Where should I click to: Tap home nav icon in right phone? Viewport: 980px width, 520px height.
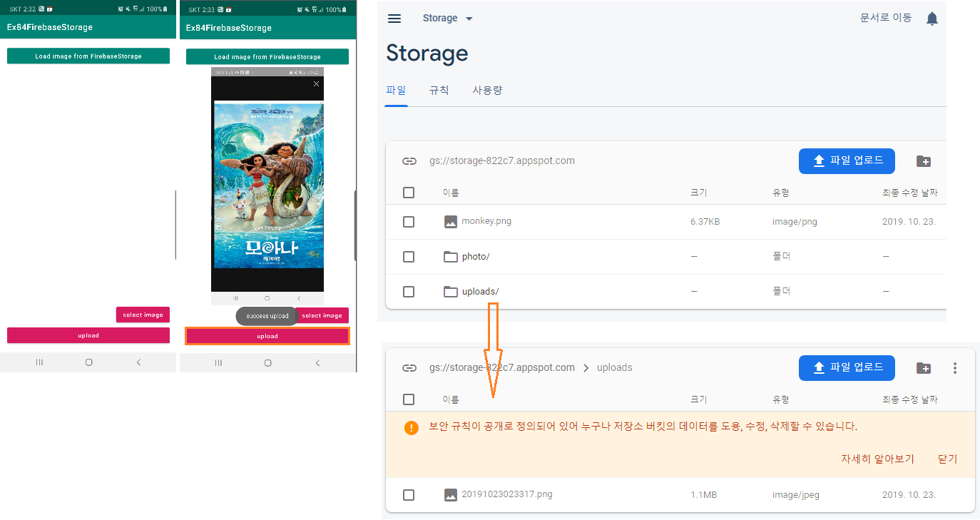267,363
